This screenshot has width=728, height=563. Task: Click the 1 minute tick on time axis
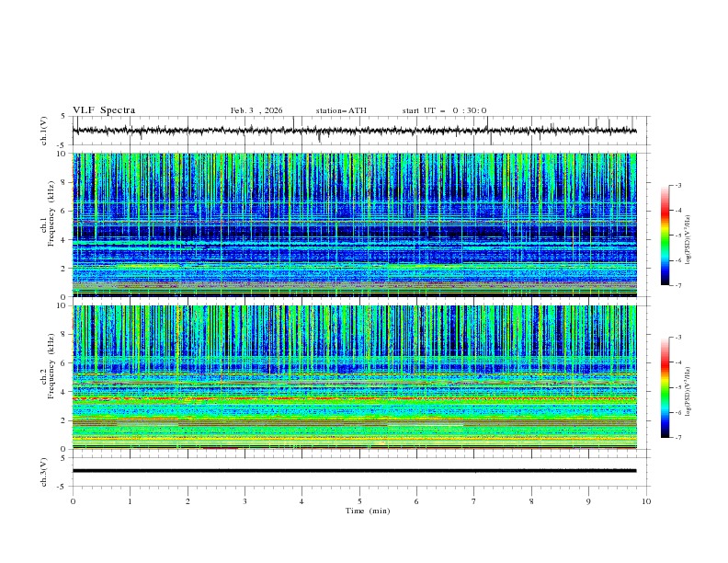click(x=131, y=501)
